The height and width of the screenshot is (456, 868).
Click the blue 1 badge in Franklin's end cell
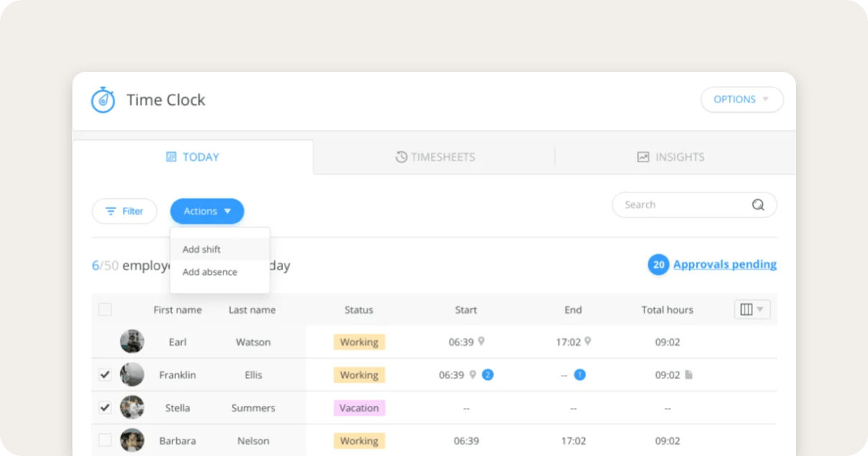580,375
